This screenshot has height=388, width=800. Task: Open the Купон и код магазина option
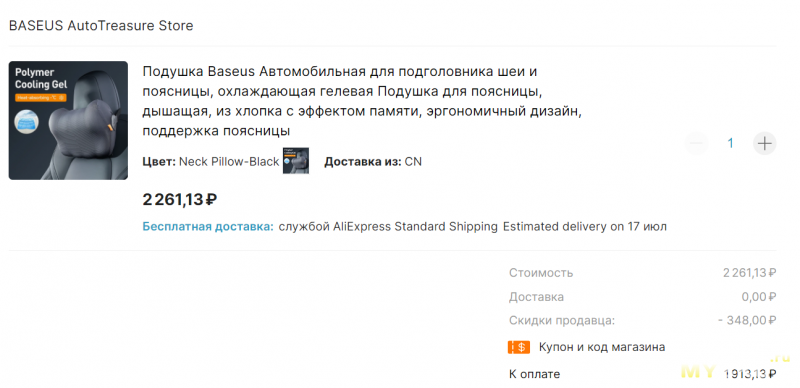602,348
